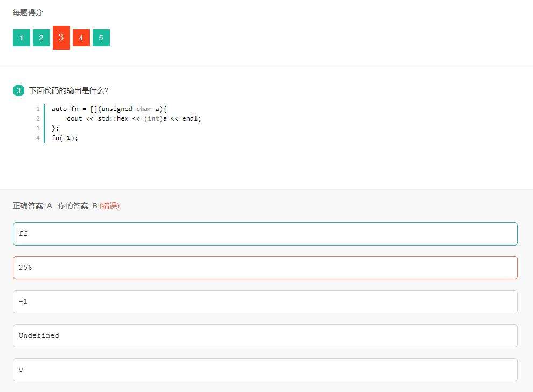533x392 pixels.
Task: Click the cout std::hex code line
Action: click(134, 118)
